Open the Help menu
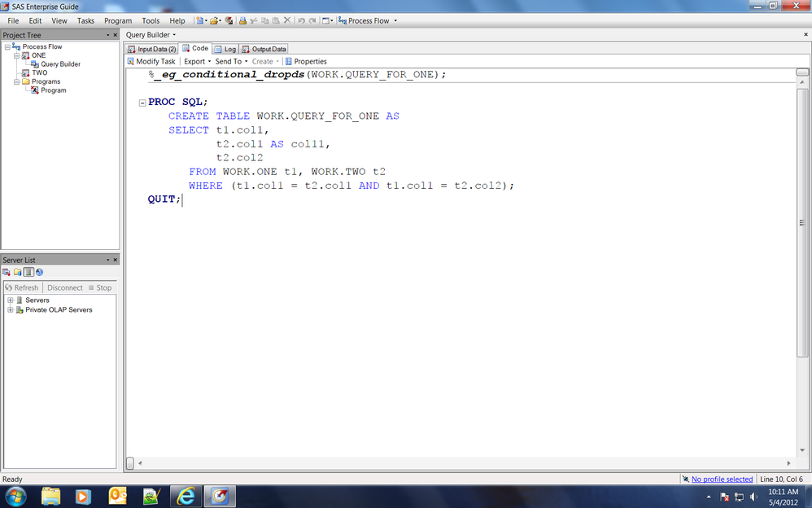Viewport: 812px width, 508px height. click(x=177, y=20)
